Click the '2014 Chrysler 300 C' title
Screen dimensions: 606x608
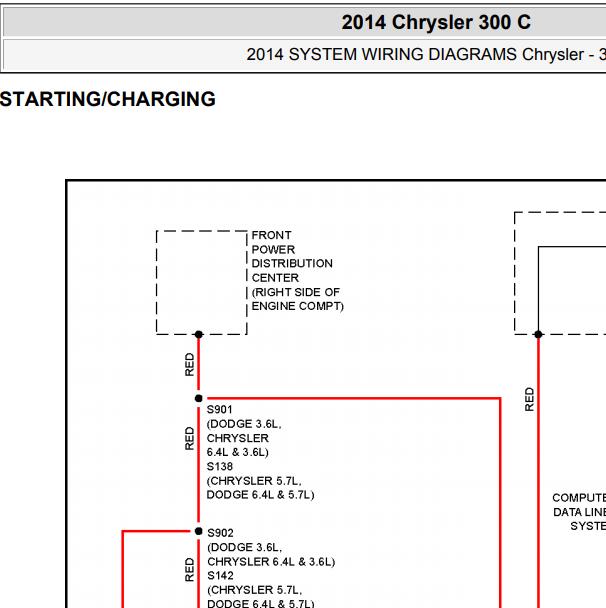436,22
